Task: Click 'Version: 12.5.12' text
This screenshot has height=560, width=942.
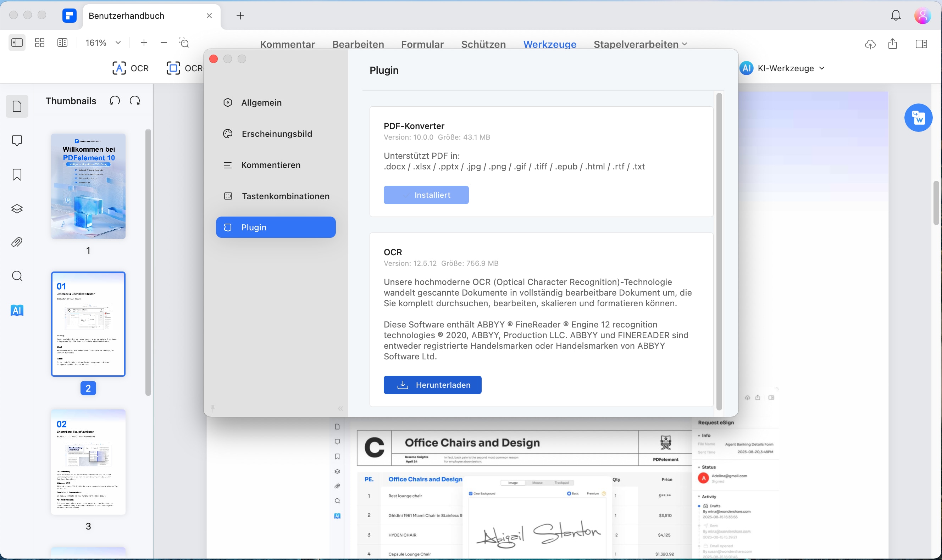Action: click(410, 263)
